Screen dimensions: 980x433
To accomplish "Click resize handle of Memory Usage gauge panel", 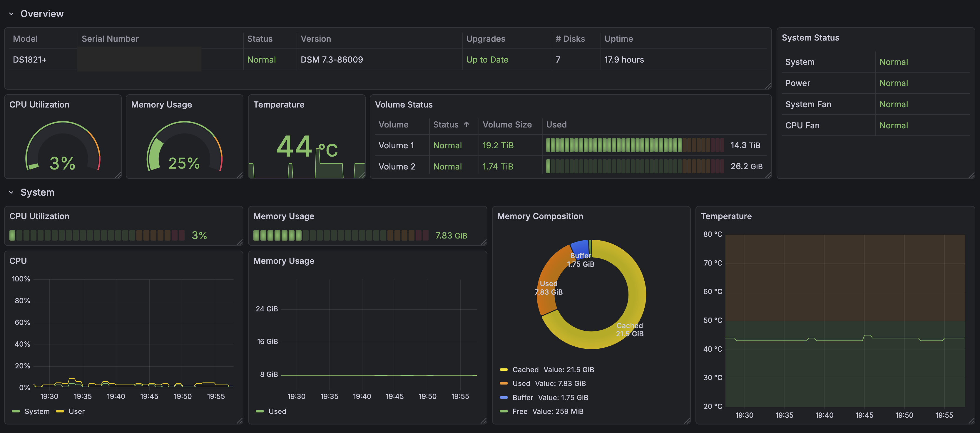I will pyautogui.click(x=240, y=175).
